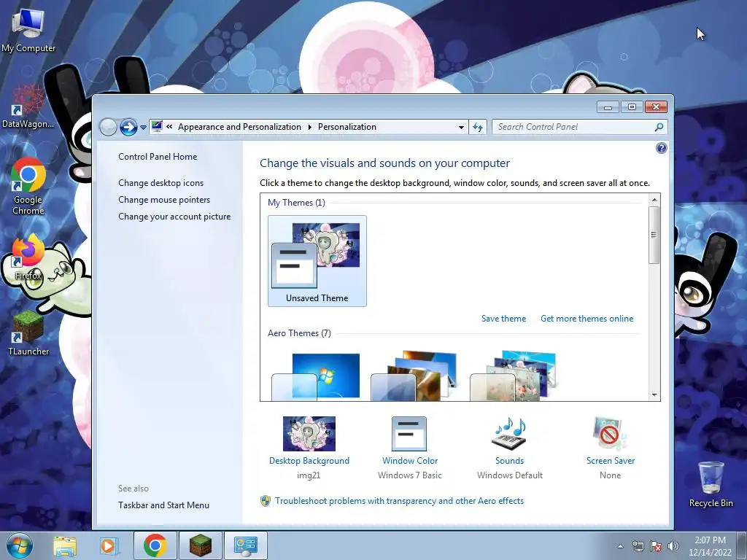Click arrow between breadcrumb items
This screenshot has height=560, width=747.
click(x=309, y=127)
